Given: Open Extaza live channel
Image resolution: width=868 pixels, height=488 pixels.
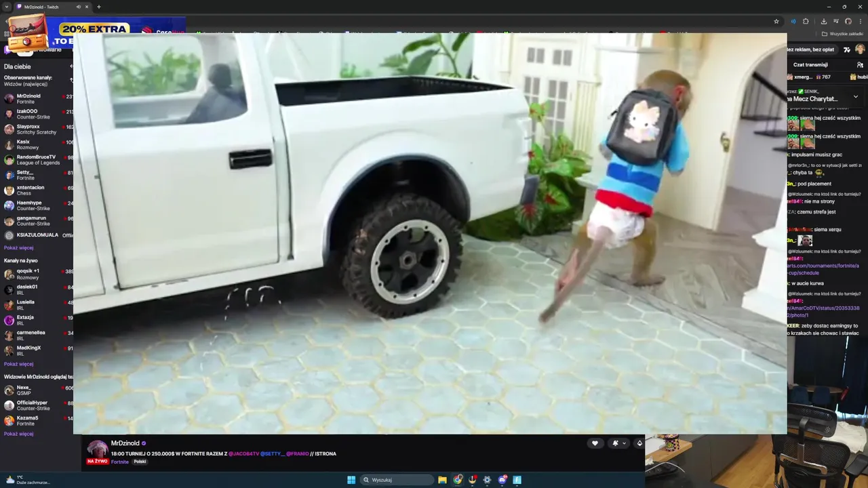Looking at the screenshot, I should (37, 320).
